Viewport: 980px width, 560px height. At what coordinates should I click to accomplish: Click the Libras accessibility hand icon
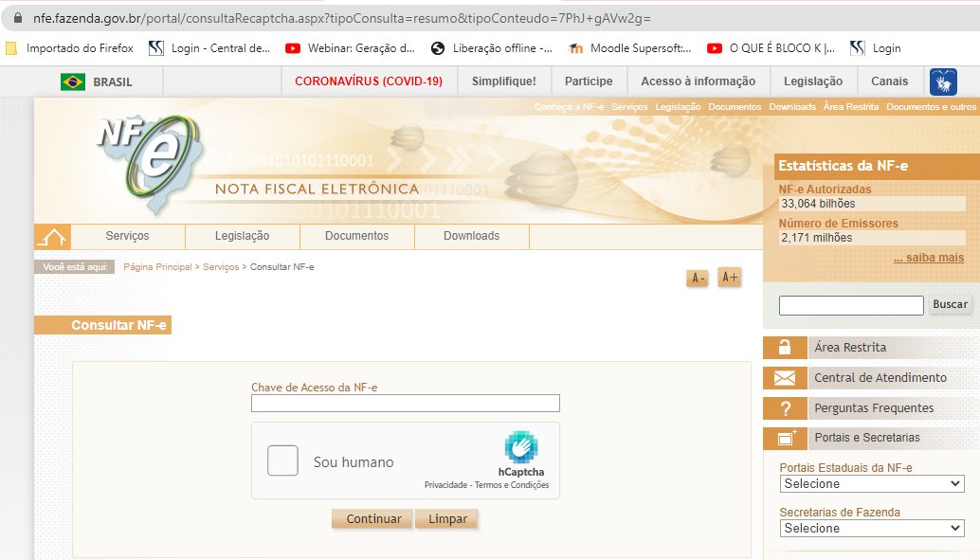(x=943, y=81)
